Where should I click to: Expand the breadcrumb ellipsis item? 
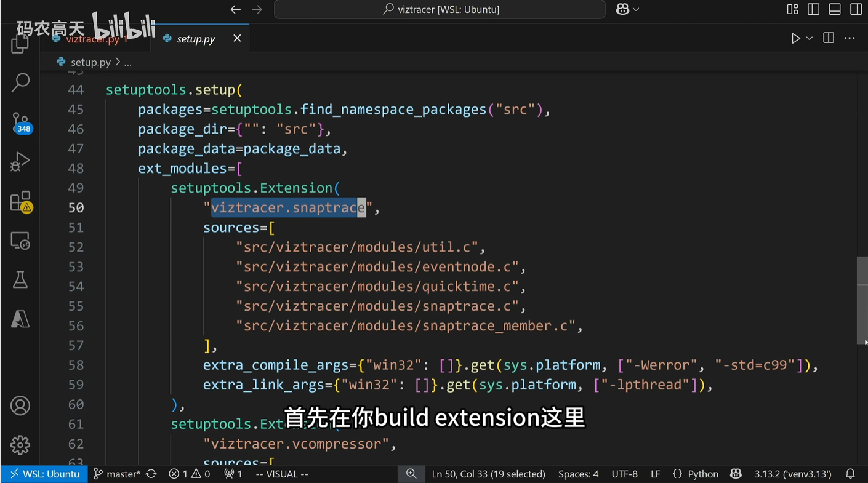(x=127, y=62)
